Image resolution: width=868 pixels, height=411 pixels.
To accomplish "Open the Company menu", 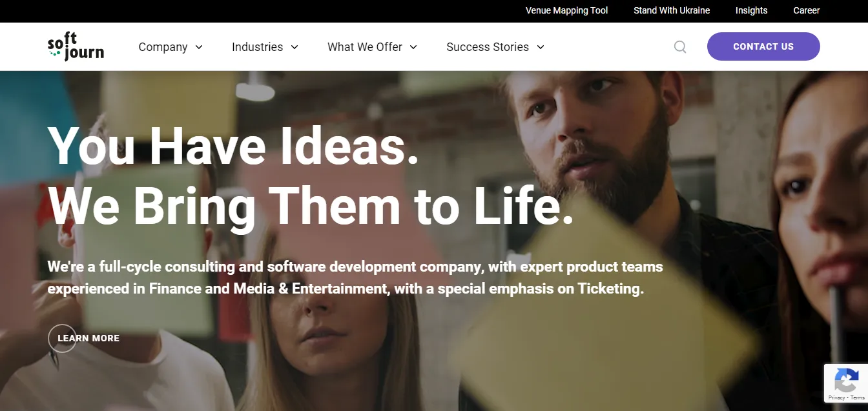I will click(x=163, y=47).
